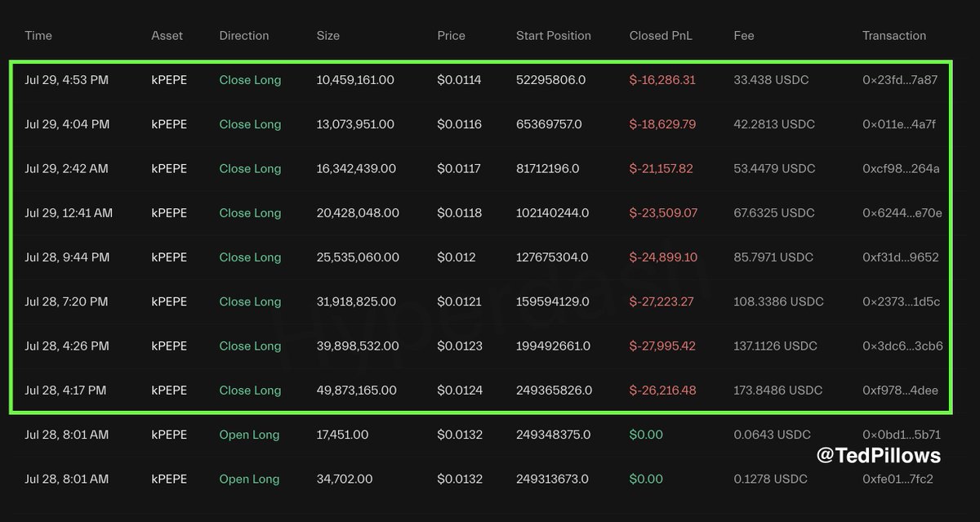Click the size value 39,898,532.00

(x=358, y=346)
